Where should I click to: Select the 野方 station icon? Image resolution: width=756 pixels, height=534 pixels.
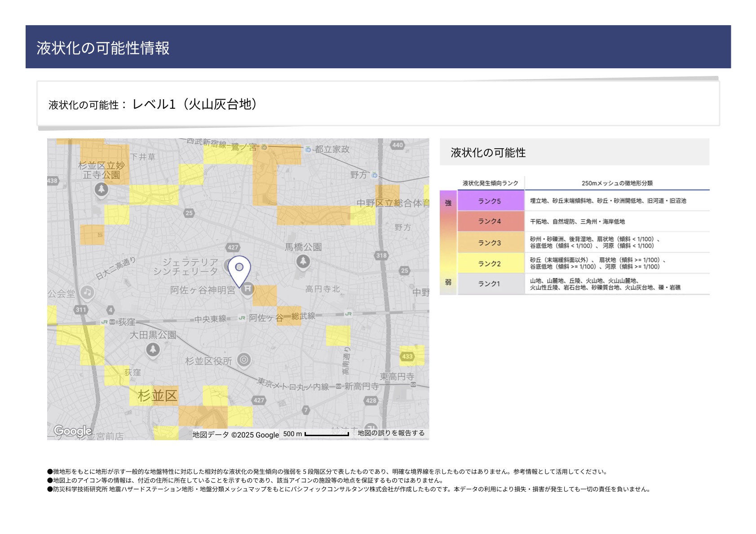[x=374, y=175]
